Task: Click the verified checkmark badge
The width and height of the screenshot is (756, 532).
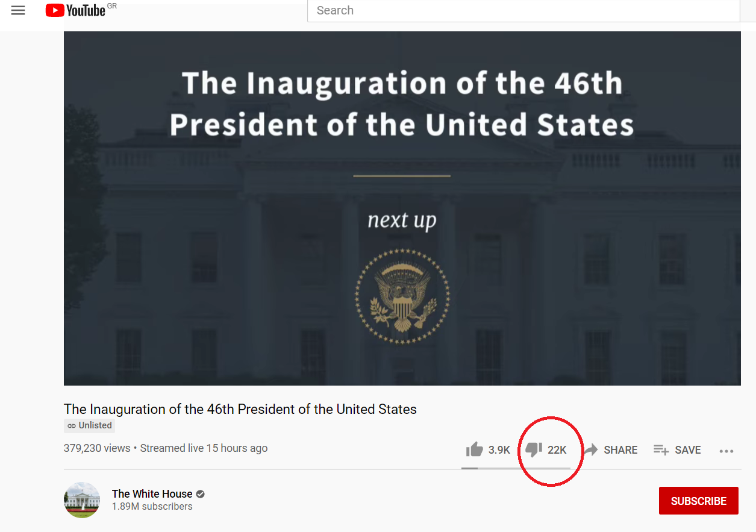Action: point(201,494)
